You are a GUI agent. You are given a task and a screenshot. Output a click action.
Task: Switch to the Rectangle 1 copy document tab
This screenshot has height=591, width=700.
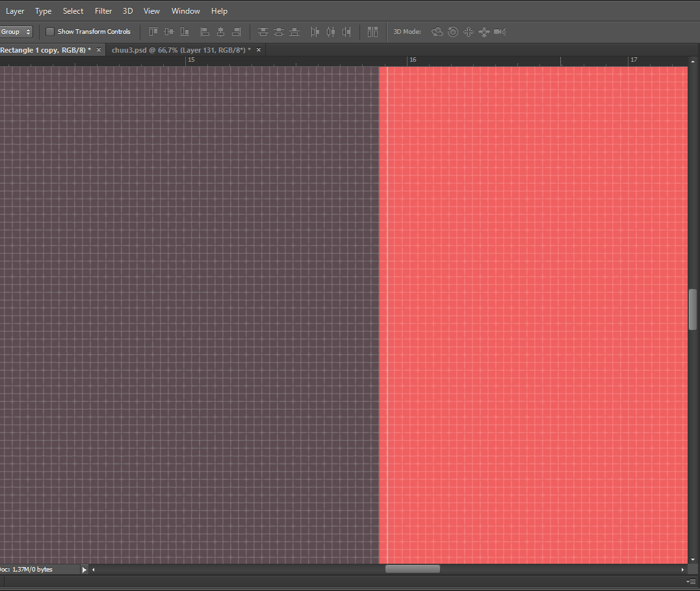(45, 50)
